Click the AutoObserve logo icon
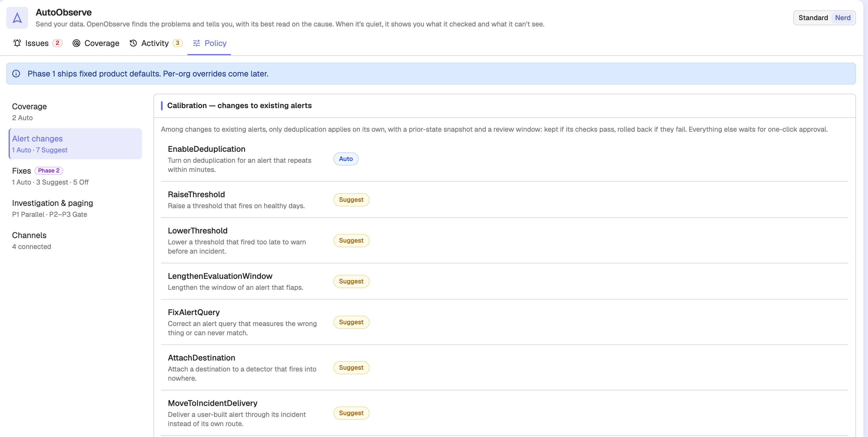Image resolution: width=868 pixels, height=437 pixels. pyautogui.click(x=17, y=18)
